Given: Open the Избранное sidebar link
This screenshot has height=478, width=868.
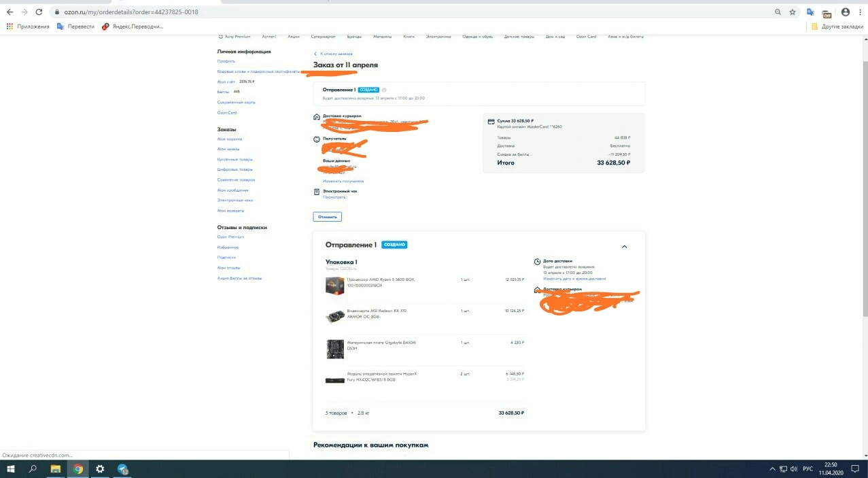Looking at the screenshot, I should [x=228, y=247].
